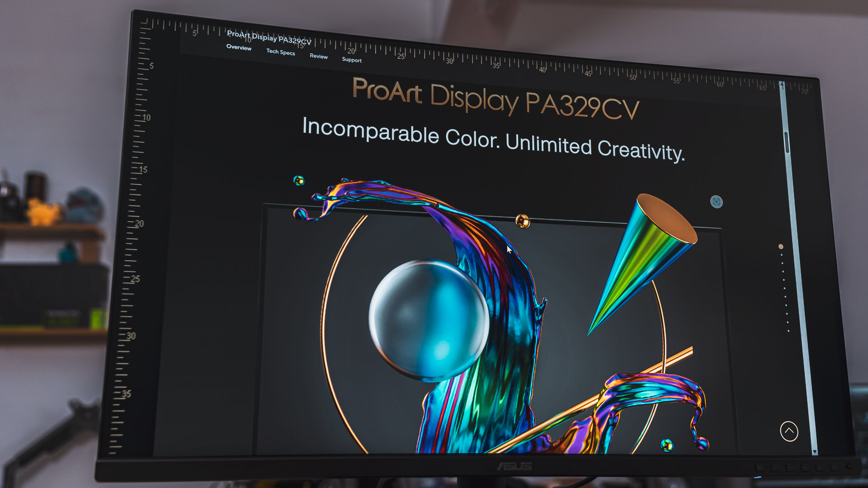Select the second page indicator dot

pyautogui.click(x=782, y=255)
